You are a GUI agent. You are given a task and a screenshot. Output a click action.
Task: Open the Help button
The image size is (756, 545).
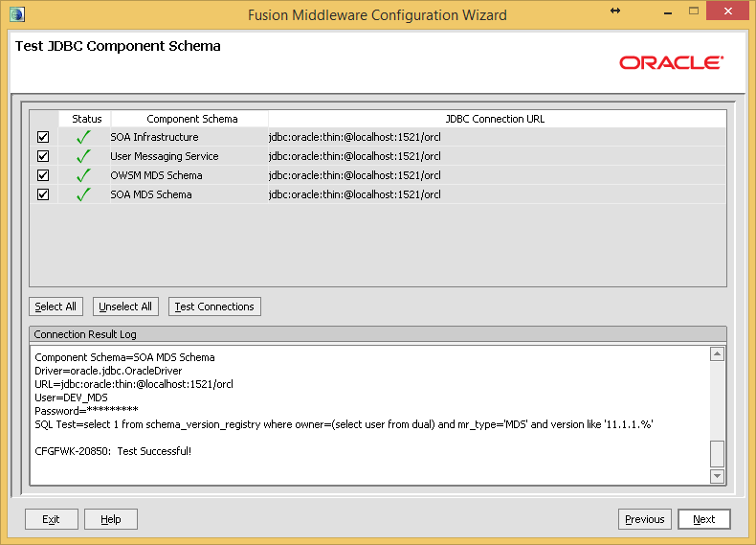pos(111,519)
